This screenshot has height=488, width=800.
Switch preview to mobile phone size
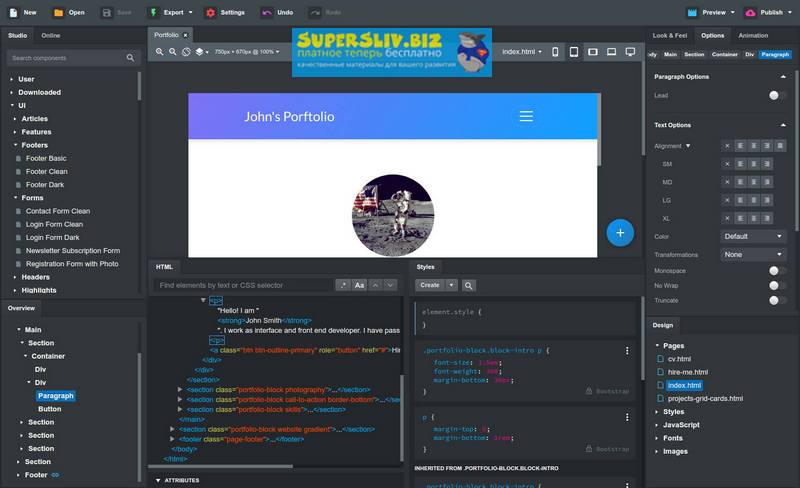[x=555, y=52]
